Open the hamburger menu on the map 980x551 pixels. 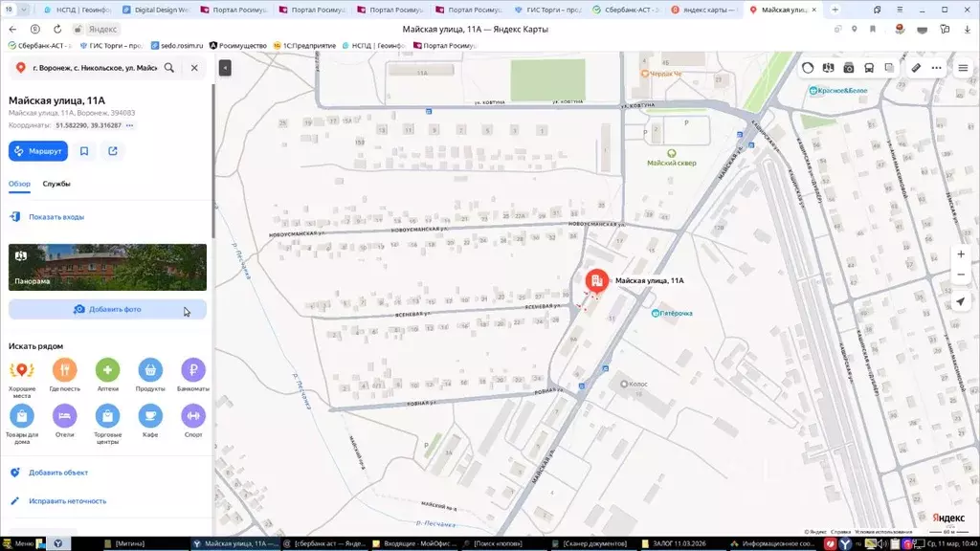point(963,68)
